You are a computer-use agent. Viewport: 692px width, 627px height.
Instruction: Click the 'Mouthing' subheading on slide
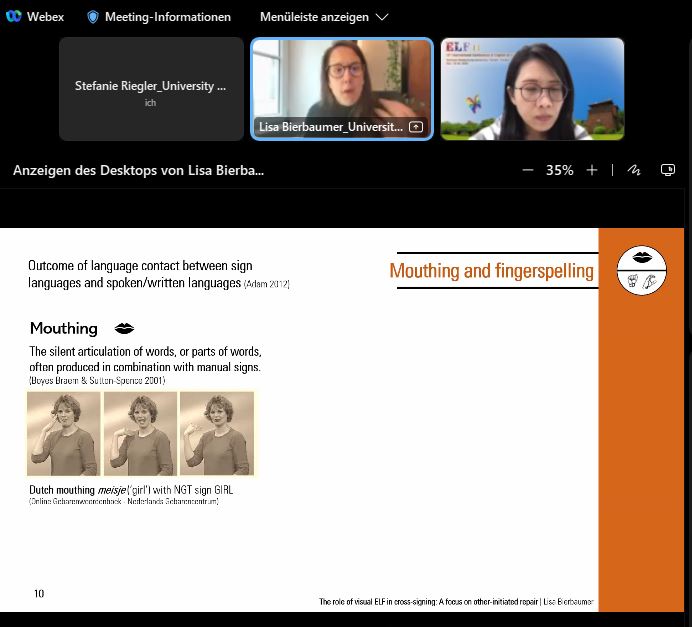pos(64,328)
